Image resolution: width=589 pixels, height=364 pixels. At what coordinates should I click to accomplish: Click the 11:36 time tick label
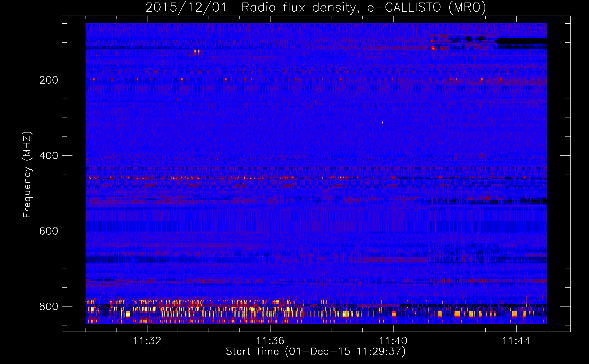(x=270, y=341)
